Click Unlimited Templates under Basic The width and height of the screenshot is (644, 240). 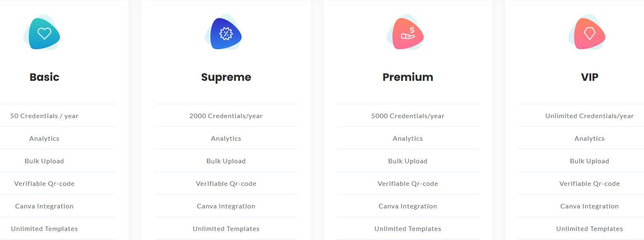coord(44,229)
